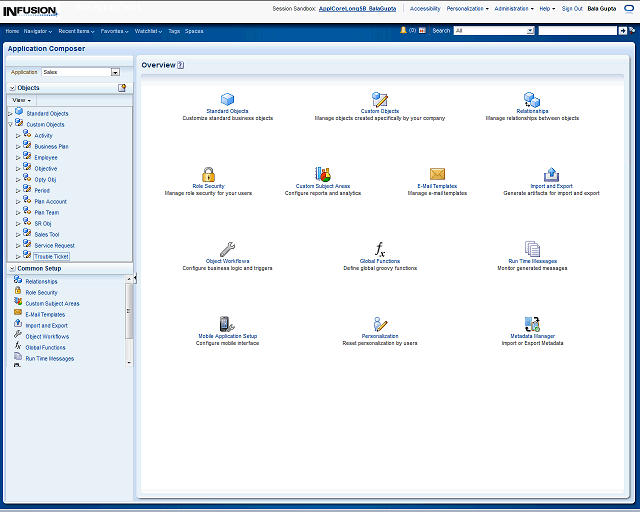Click the Custom Subject Areas chart icon
The height and width of the screenshot is (512, 640).
(323, 174)
